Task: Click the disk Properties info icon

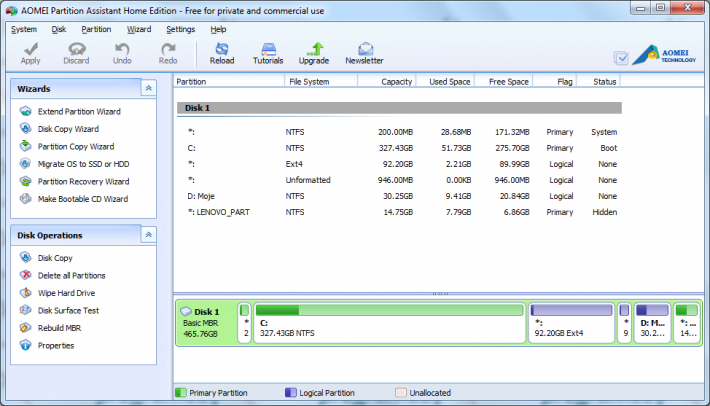Action: 26,345
